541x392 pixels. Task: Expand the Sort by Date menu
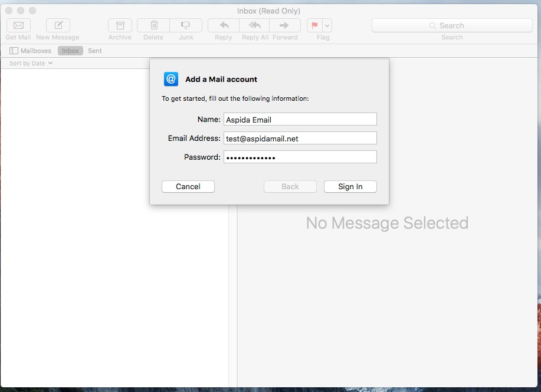tap(31, 63)
